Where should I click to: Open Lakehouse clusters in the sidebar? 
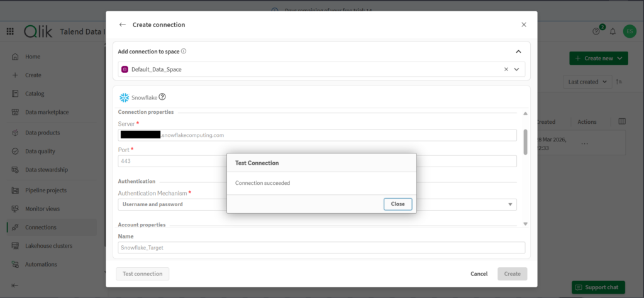(48, 246)
